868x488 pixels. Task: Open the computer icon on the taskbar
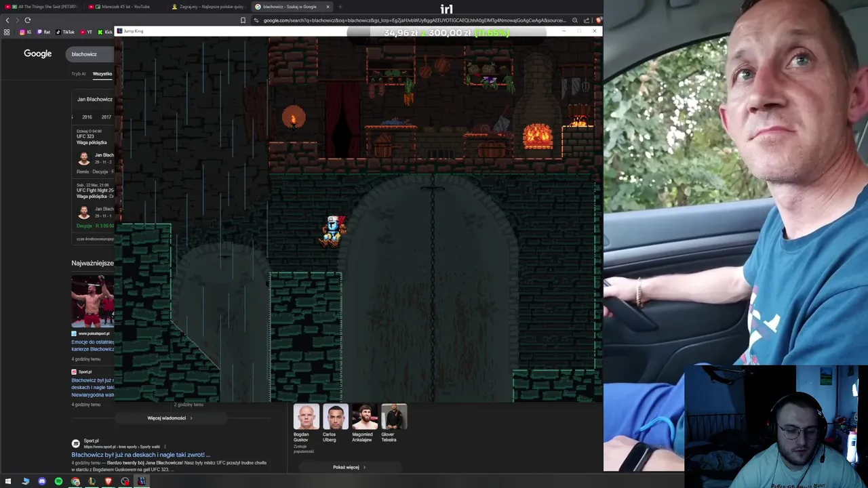tap(25, 481)
